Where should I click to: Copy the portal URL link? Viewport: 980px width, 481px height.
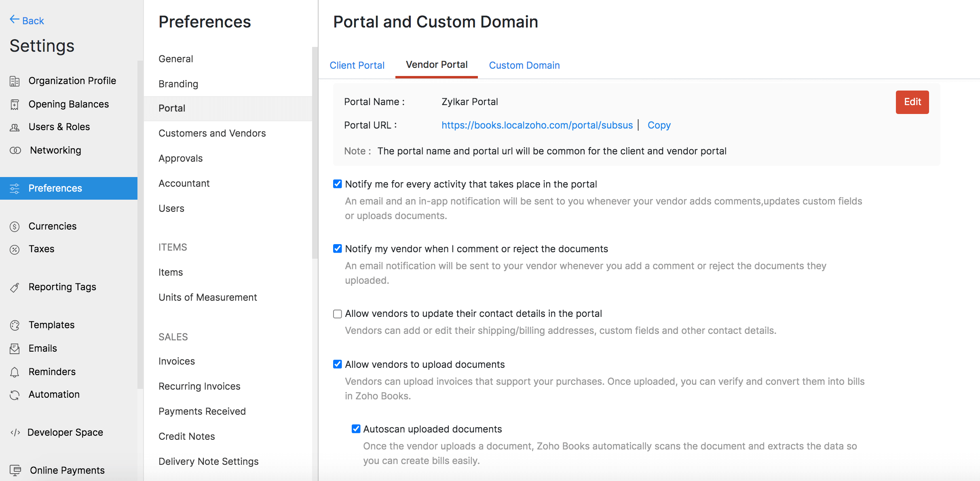(x=659, y=125)
